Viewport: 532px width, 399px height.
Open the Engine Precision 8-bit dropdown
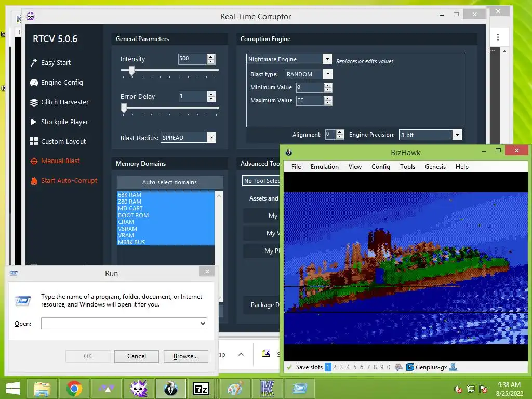[457, 135]
